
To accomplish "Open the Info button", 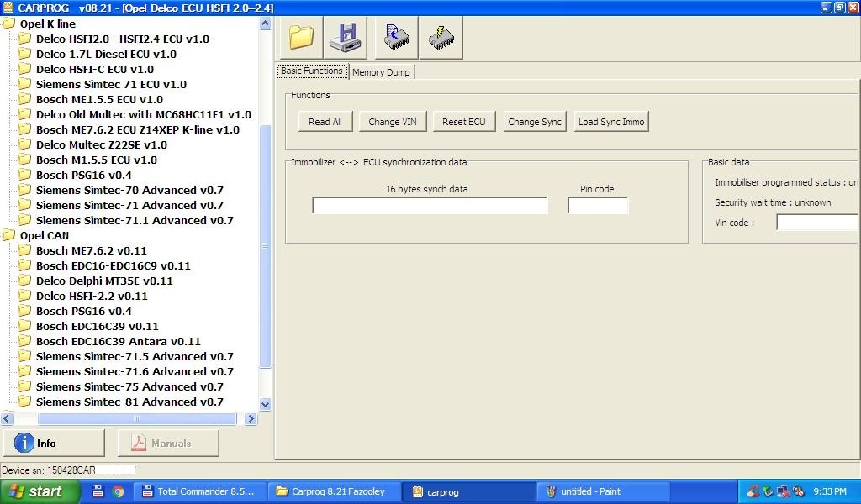I will tap(54, 443).
